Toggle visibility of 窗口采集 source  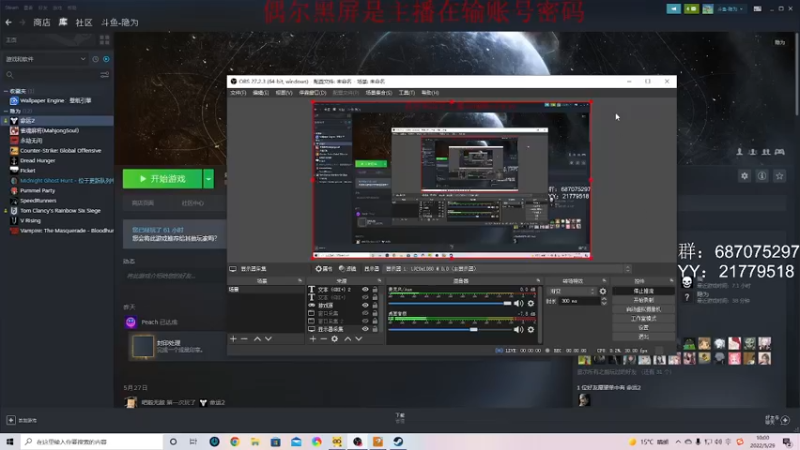(365, 313)
